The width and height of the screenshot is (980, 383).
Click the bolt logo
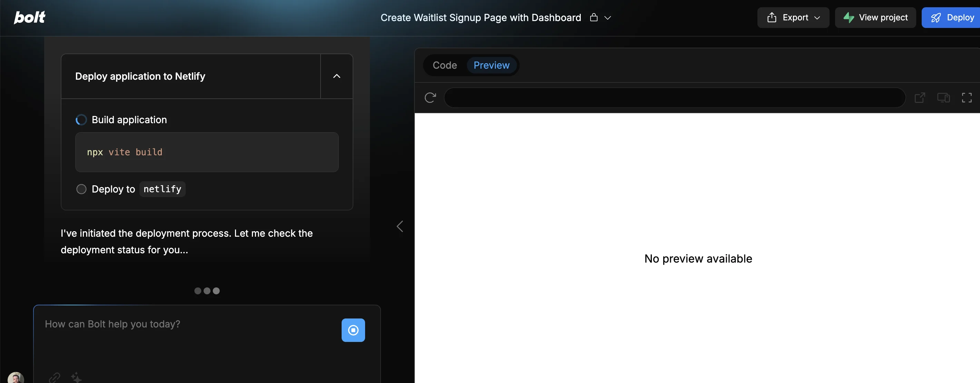tap(30, 18)
